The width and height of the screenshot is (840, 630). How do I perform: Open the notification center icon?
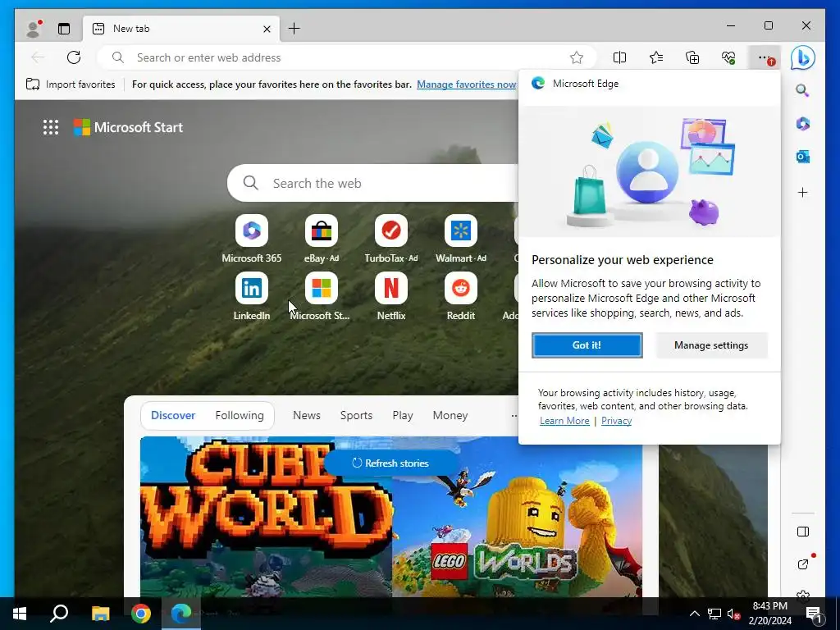pos(814,614)
